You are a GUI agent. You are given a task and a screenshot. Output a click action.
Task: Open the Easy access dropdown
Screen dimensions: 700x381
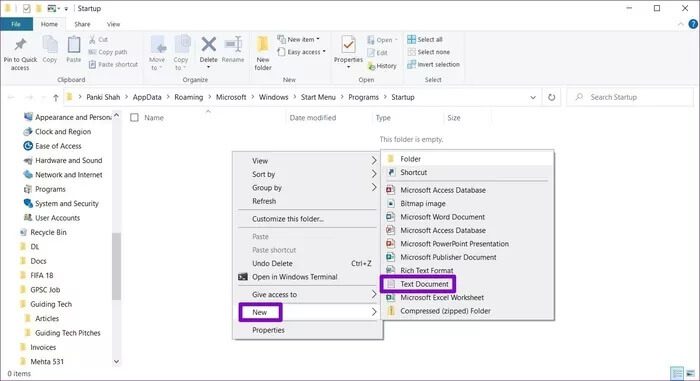coord(301,52)
